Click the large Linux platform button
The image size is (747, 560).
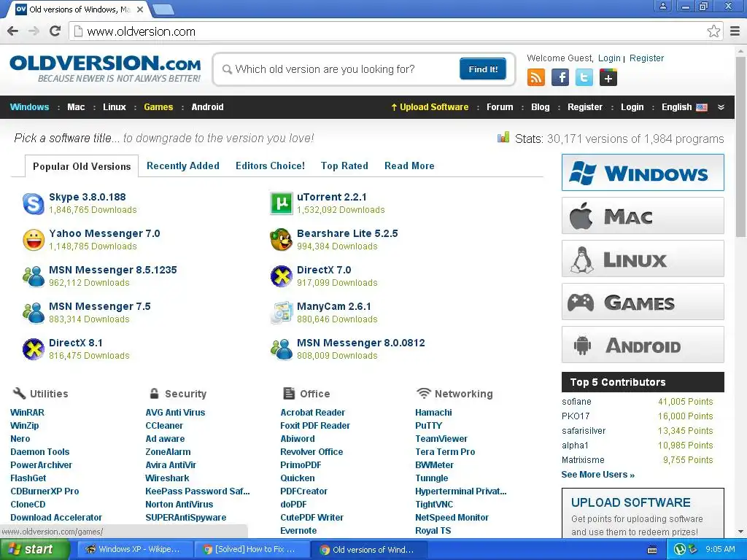coord(643,259)
